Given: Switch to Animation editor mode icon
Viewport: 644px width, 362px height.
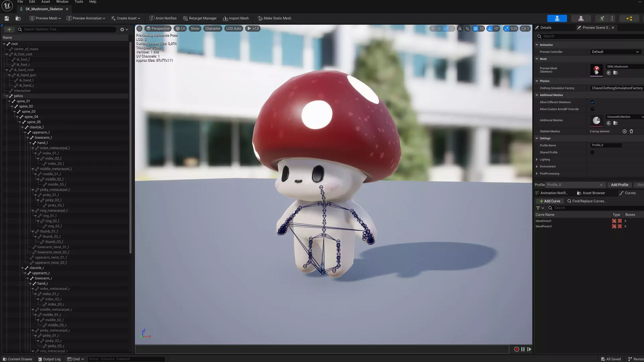Looking at the screenshot, I should point(602,18).
